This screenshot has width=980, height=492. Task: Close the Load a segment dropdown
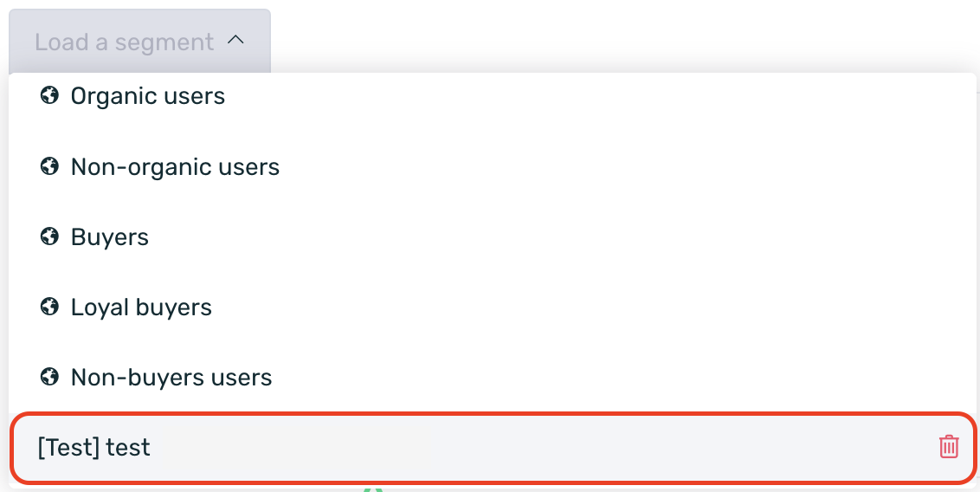[x=140, y=42]
